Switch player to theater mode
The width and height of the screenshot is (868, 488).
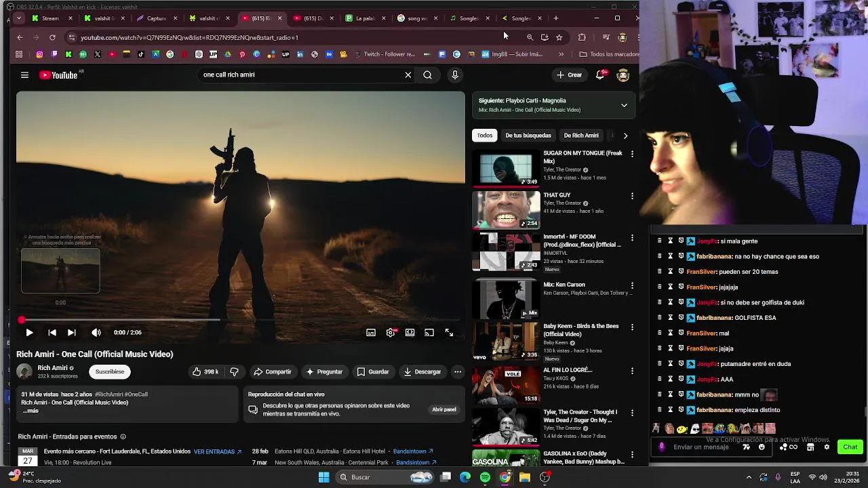point(410,333)
